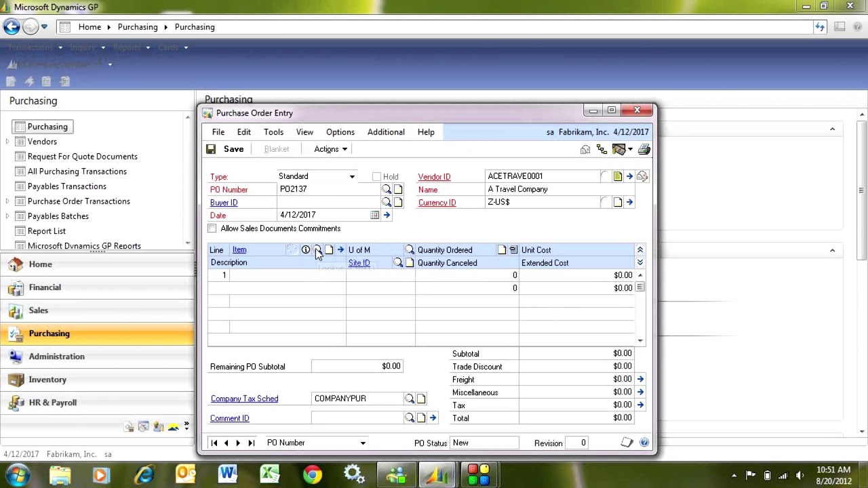Go to first PO record
Screen dimensions: 868x488
click(x=214, y=443)
